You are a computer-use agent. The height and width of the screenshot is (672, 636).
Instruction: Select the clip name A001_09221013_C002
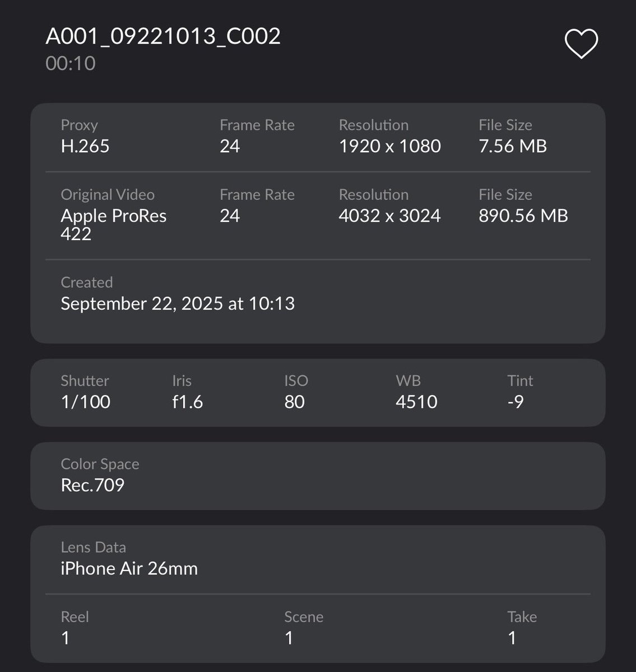pos(163,36)
